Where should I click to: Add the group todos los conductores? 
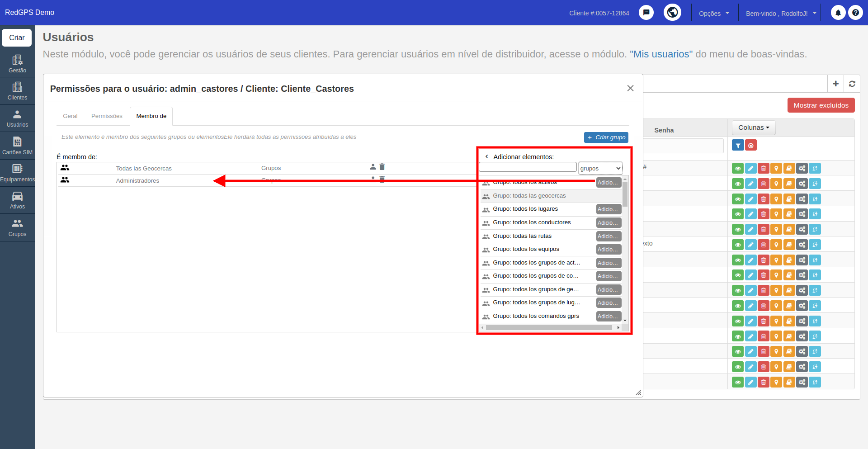[609, 223]
